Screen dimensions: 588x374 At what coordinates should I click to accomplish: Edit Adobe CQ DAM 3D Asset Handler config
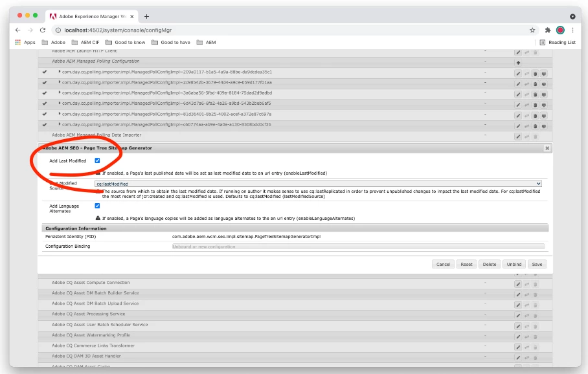point(518,358)
